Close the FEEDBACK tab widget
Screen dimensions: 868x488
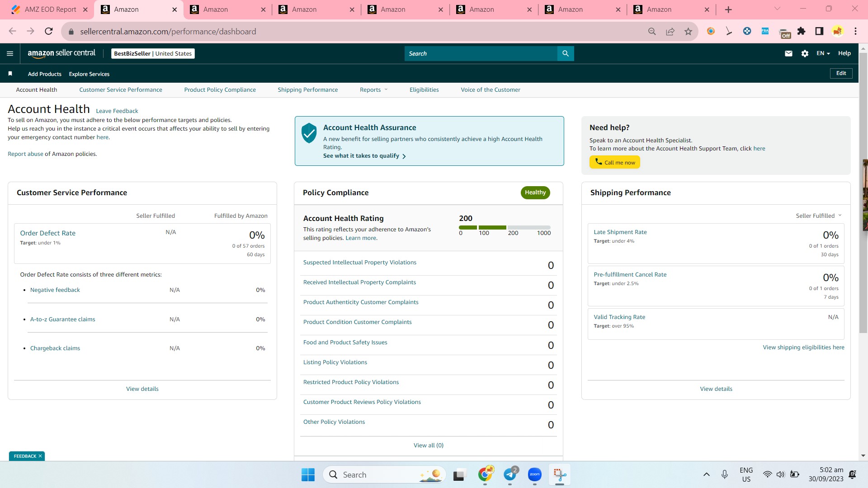[40, 456]
